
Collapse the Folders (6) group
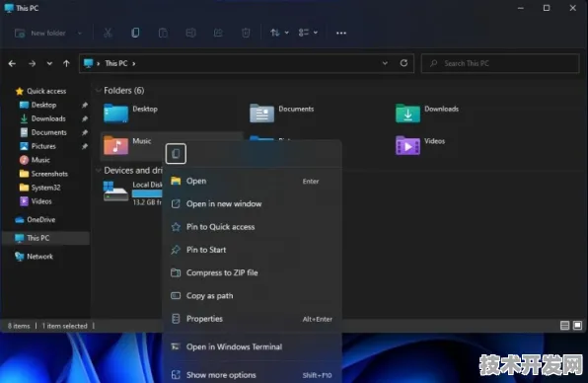coord(99,91)
